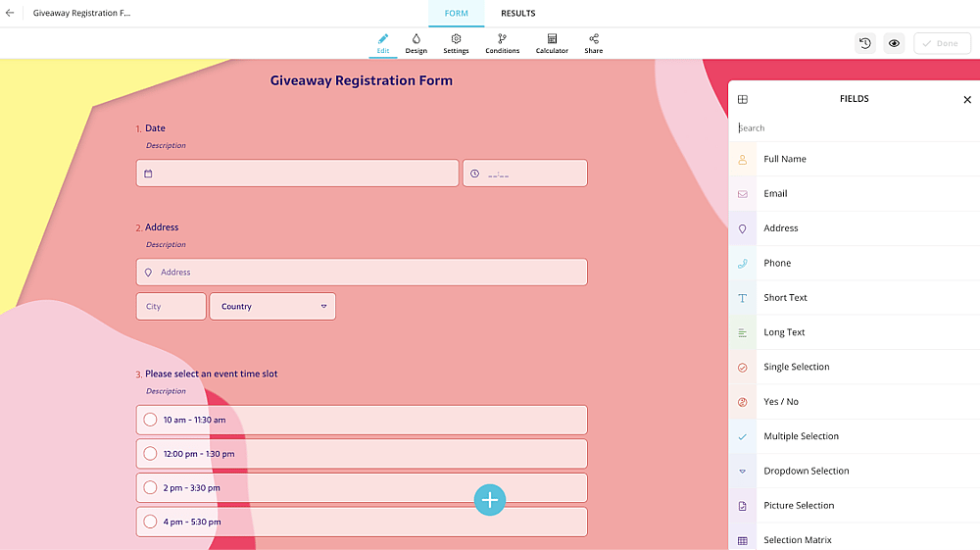Go back using the left arrow
This screenshot has width=980, height=550.
[10, 13]
